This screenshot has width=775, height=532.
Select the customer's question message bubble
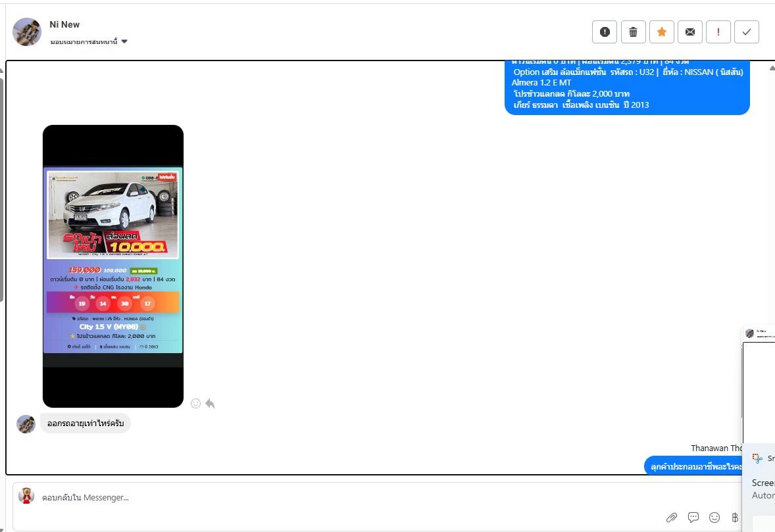pos(86,423)
